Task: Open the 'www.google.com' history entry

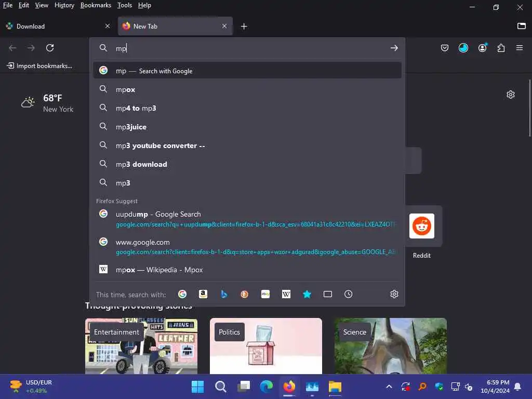Action: [x=247, y=247]
